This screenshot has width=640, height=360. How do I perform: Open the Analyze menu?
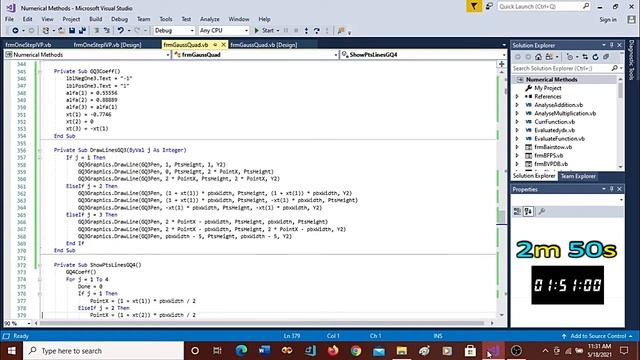pyautogui.click(x=210, y=19)
